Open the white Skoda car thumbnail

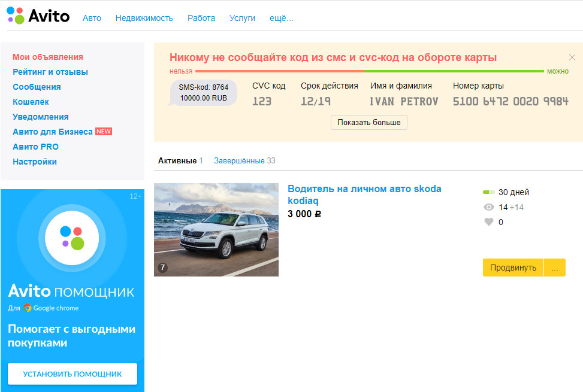click(216, 230)
